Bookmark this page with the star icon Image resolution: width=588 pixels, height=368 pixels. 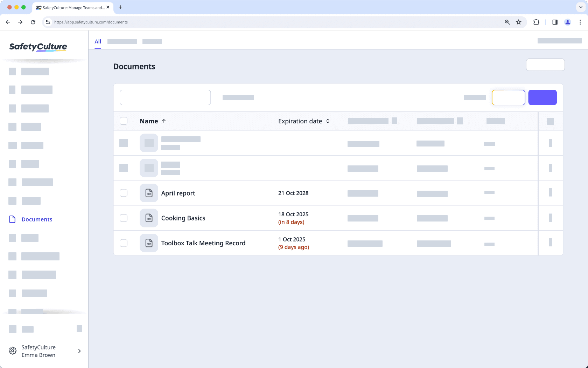(x=519, y=22)
